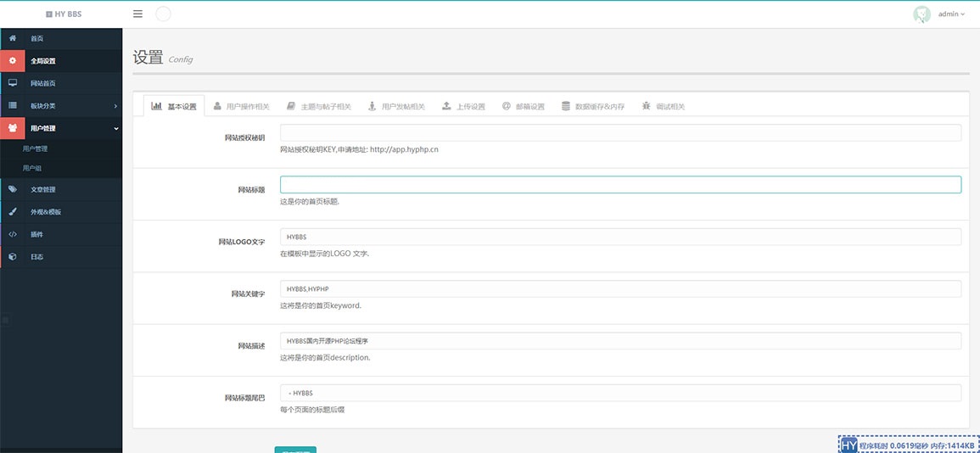The width and height of the screenshot is (980, 453).
Task: Focus the 网站标题尾巴 field with - HYBBS
Action: coord(620,393)
